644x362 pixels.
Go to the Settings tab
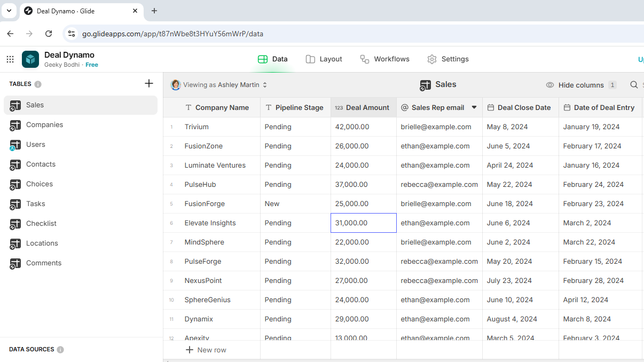click(448, 59)
